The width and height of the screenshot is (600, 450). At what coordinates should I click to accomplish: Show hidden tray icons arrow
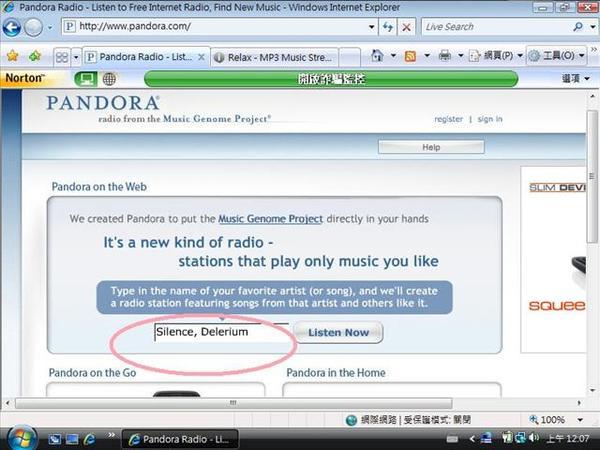click(x=471, y=439)
